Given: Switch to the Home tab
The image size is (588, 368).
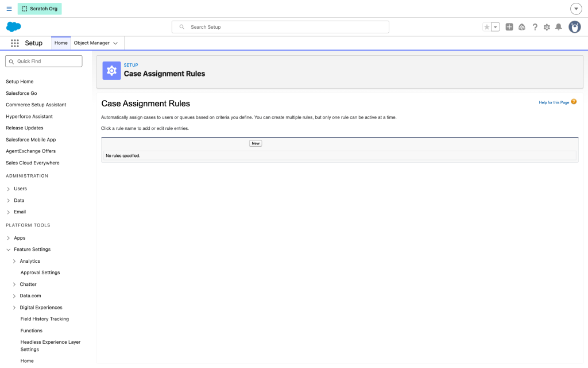Looking at the screenshot, I should point(61,43).
